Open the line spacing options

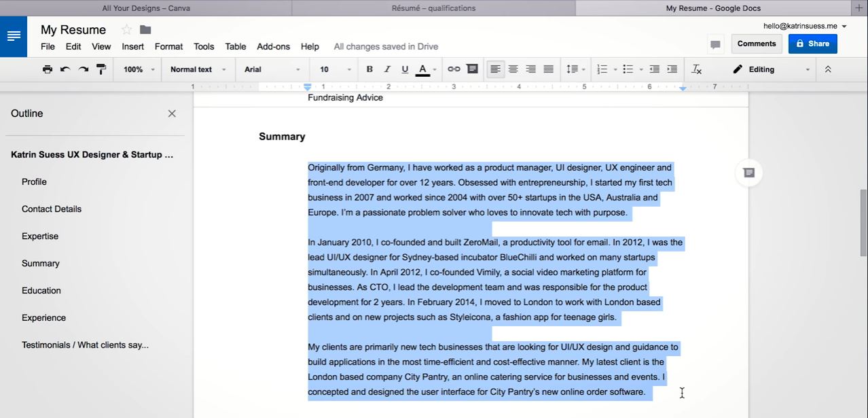(x=576, y=69)
